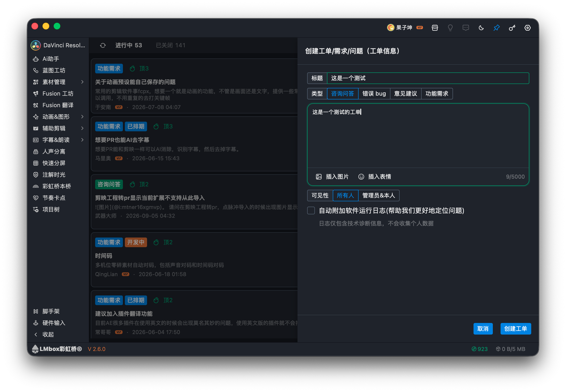The image size is (566, 392).
Task: Open the DaVinci Resolve app switcher
Action: pos(58,45)
